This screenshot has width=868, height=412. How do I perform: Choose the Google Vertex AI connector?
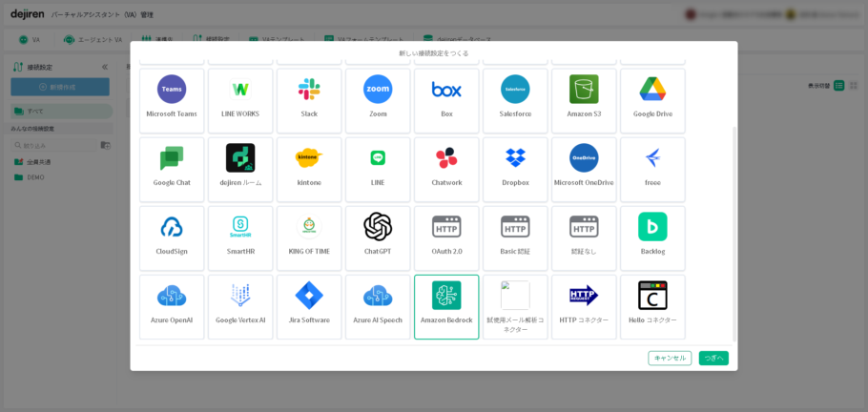pos(240,307)
